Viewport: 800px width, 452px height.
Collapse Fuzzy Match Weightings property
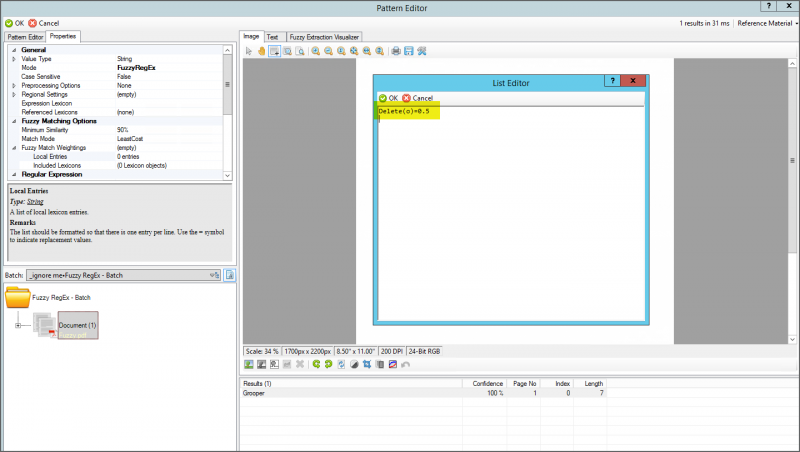point(14,148)
